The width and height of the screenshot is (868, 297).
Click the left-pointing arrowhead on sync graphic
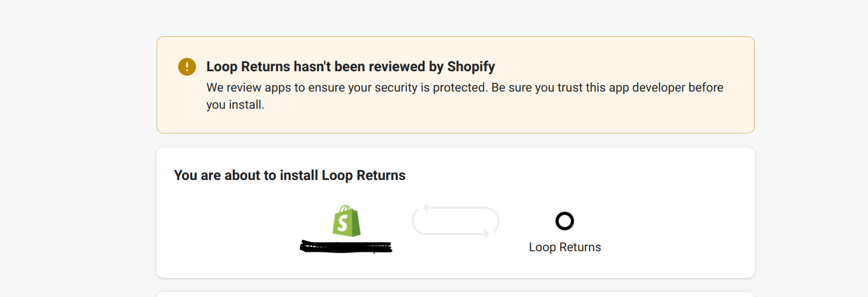pos(427,208)
